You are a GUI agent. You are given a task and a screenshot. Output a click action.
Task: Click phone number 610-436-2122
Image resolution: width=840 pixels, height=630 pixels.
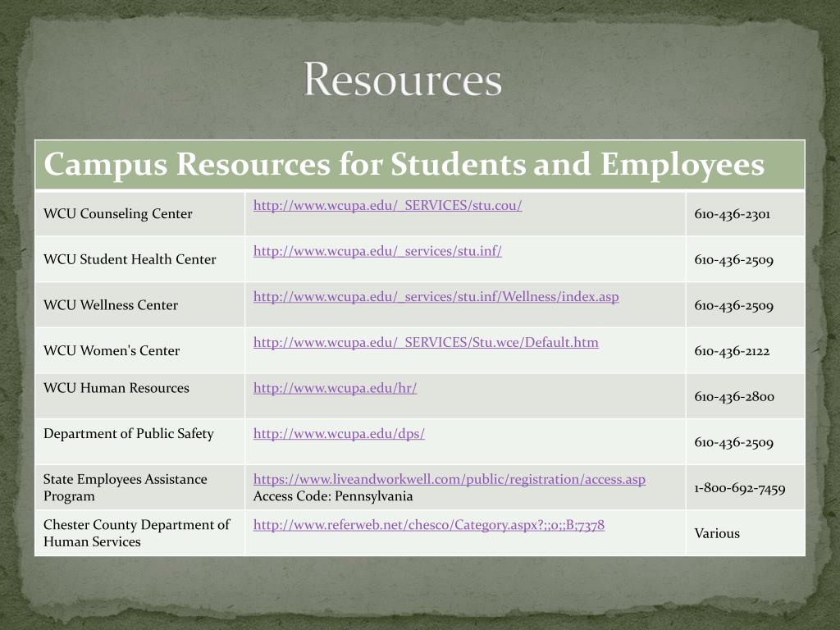(732, 351)
